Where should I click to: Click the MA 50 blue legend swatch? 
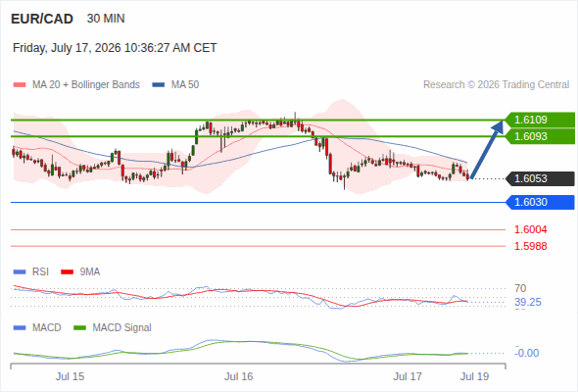pyautogui.click(x=159, y=85)
